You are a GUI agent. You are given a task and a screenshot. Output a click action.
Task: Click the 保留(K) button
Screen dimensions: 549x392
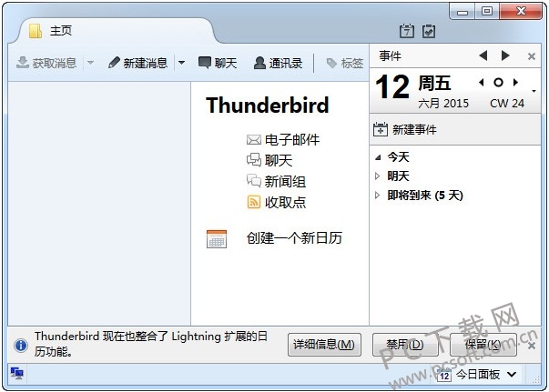coord(483,345)
